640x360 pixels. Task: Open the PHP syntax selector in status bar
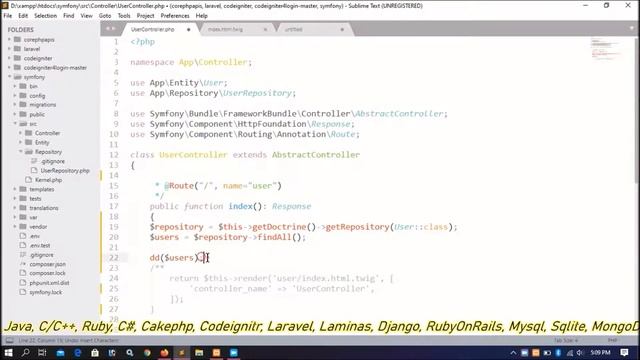click(612, 340)
